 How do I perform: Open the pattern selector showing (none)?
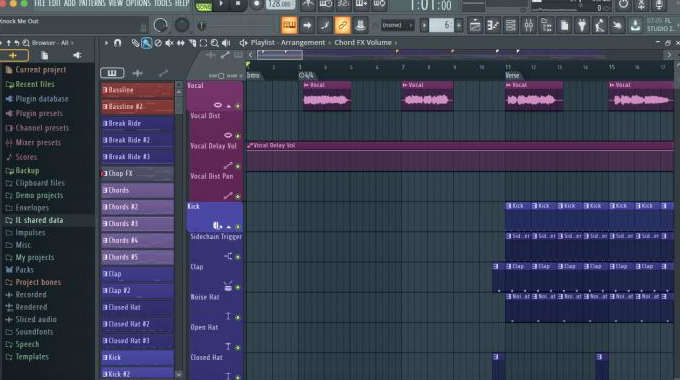pyautogui.click(x=397, y=26)
